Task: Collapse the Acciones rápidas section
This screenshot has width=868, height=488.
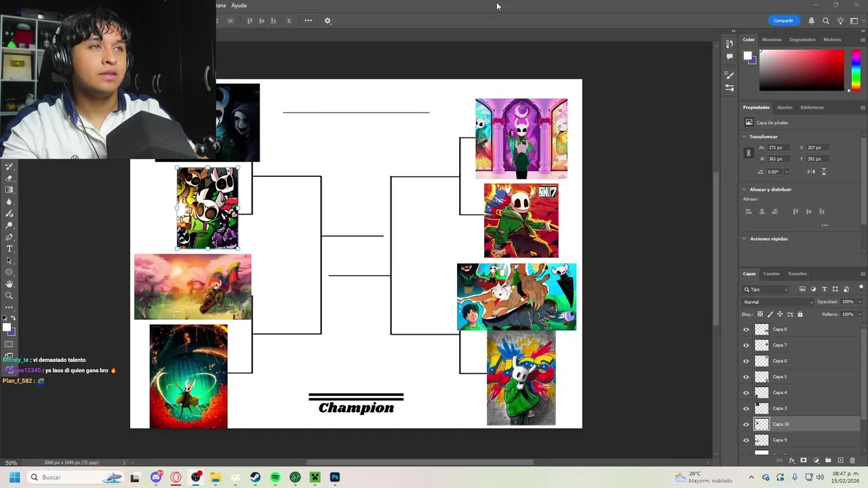Action: (745, 239)
